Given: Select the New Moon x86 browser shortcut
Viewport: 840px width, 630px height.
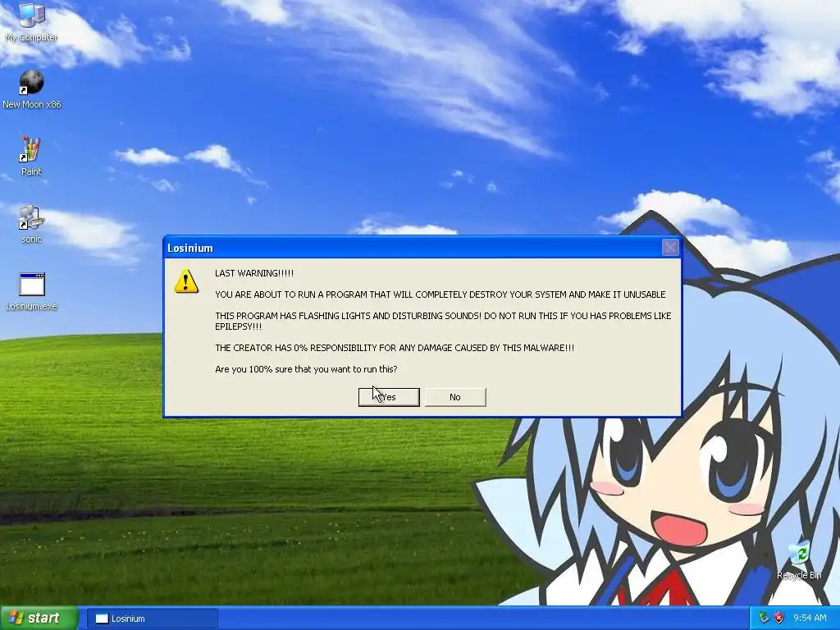Looking at the screenshot, I should coord(32,89).
